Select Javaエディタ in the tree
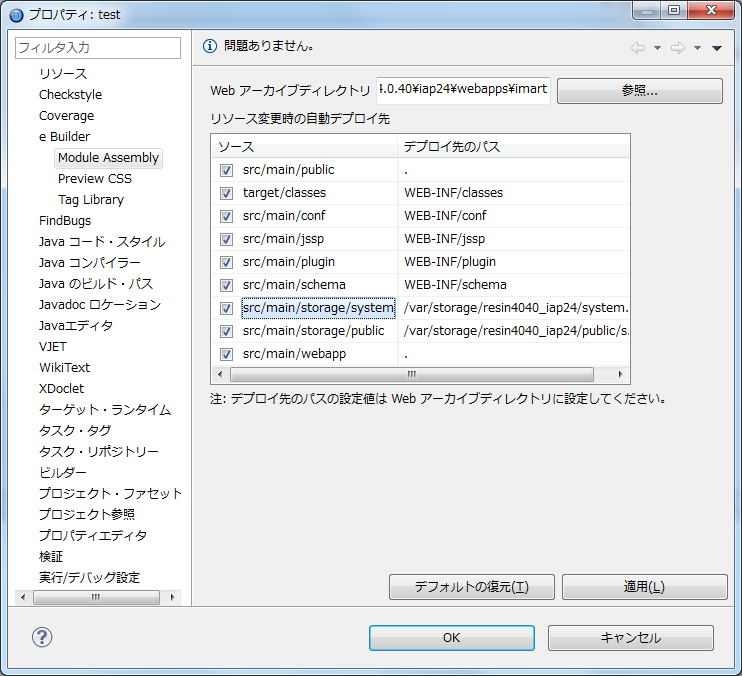 click(76, 325)
